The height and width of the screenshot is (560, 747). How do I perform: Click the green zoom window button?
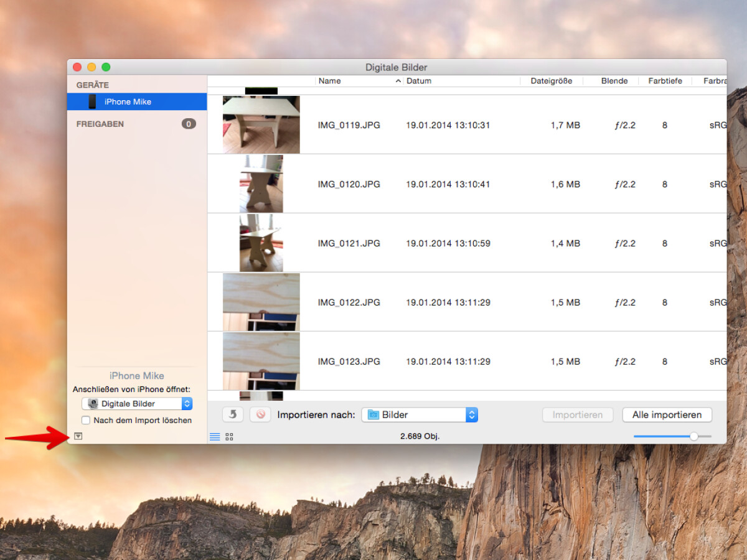coord(106,67)
